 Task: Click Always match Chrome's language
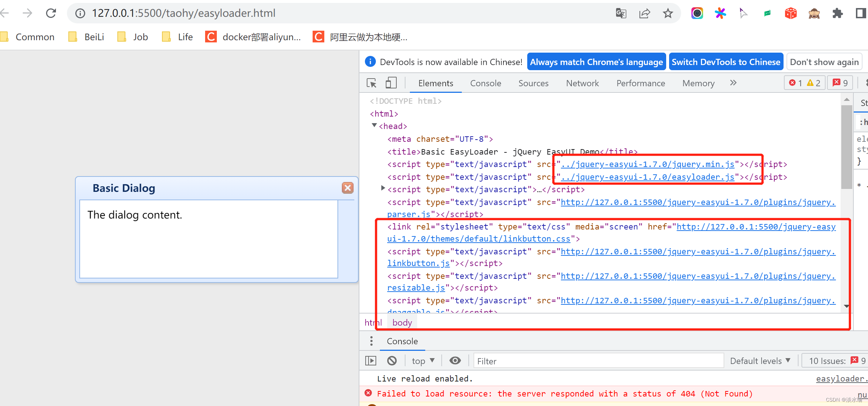click(x=596, y=62)
